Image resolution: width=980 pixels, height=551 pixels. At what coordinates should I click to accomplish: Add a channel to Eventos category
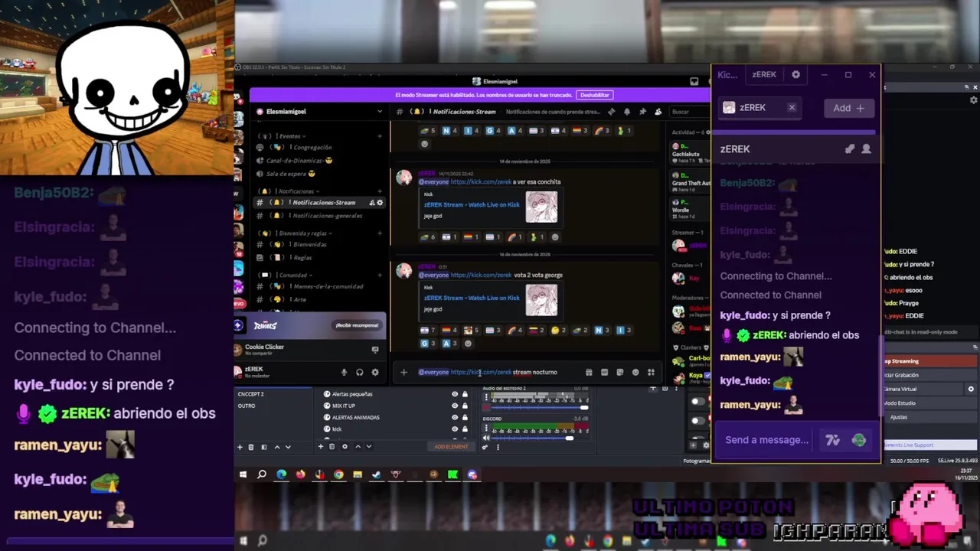[x=380, y=136]
